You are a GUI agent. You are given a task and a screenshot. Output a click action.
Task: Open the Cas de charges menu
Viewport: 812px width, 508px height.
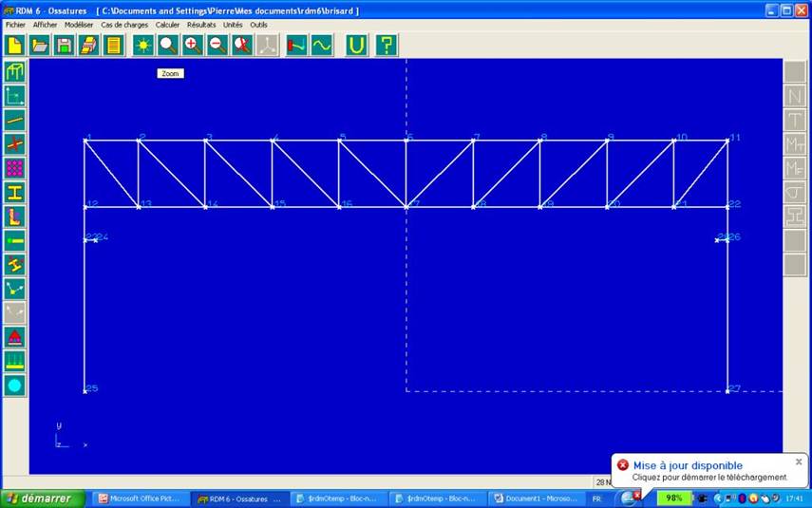[124, 25]
